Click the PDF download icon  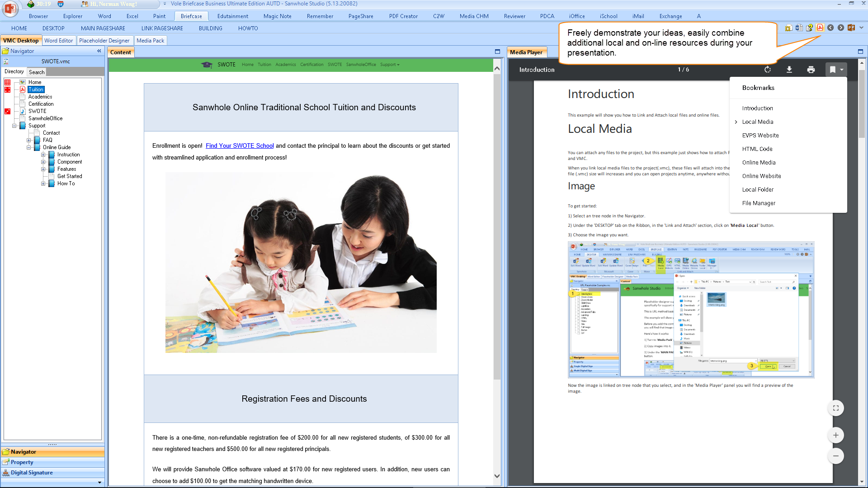coord(789,70)
